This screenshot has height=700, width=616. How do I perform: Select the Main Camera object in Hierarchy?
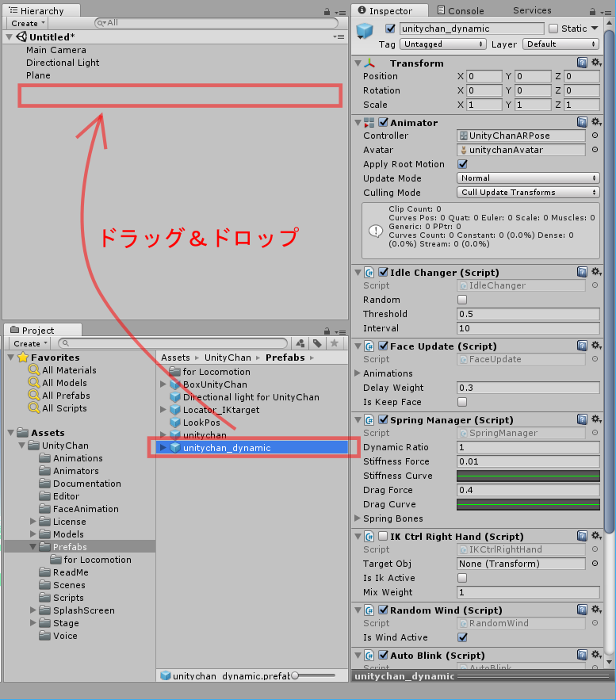[x=56, y=50]
